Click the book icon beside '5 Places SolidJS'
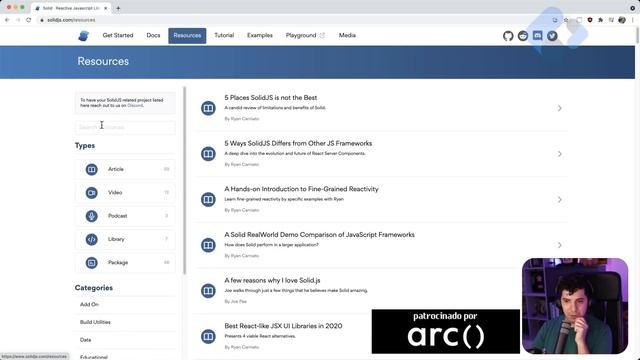 pyautogui.click(x=208, y=108)
